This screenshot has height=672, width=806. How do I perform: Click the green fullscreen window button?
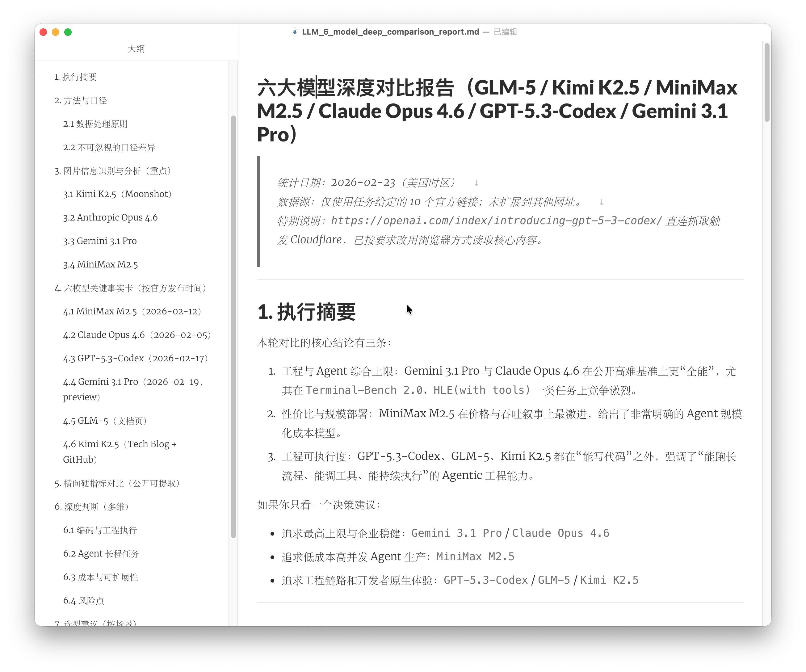click(68, 32)
